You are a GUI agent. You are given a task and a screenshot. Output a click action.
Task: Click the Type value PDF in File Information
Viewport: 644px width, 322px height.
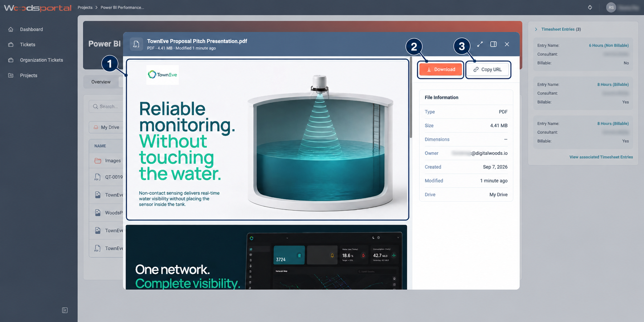503,112
